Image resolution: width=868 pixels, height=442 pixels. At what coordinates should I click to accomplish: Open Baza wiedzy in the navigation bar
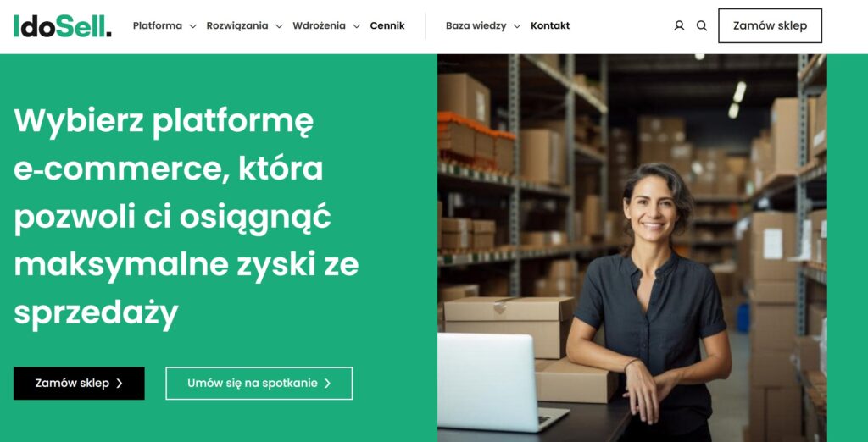[x=476, y=25]
